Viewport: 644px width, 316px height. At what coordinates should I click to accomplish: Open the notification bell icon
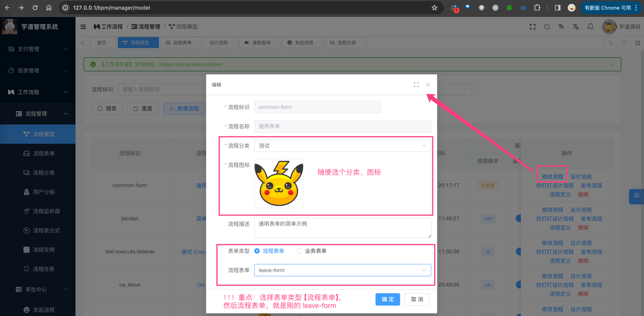click(x=590, y=27)
